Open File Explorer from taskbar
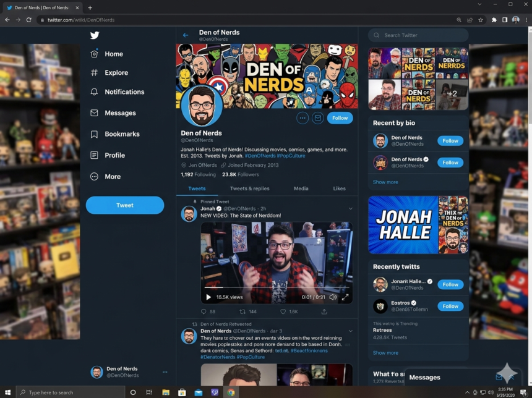The width and height of the screenshot is (532, 398). coord(166,392)
